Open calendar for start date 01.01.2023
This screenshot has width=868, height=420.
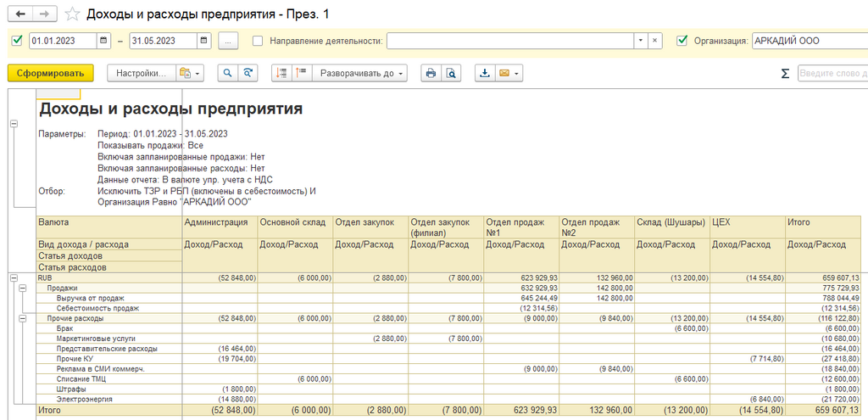pyautogui.click(x=104, y=41)
